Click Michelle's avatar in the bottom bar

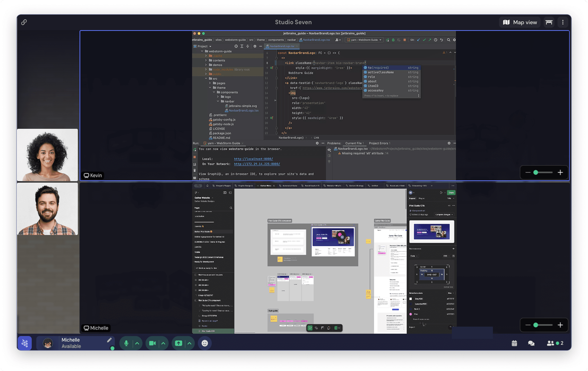click(x=48, y=343)
